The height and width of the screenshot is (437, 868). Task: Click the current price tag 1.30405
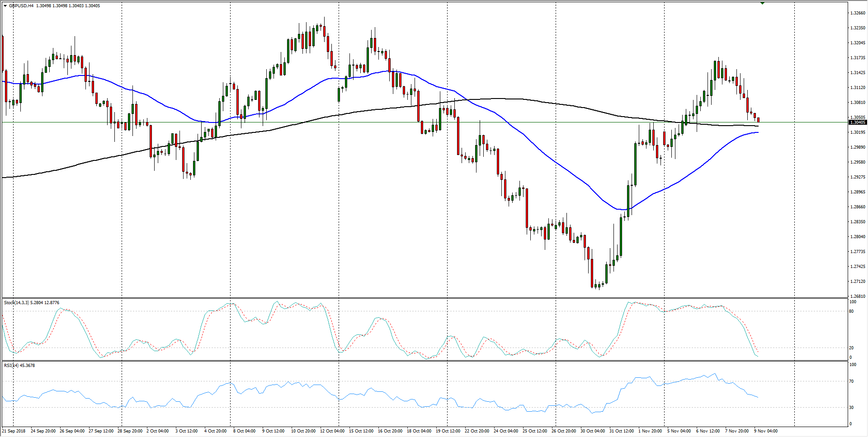[857, 122]
